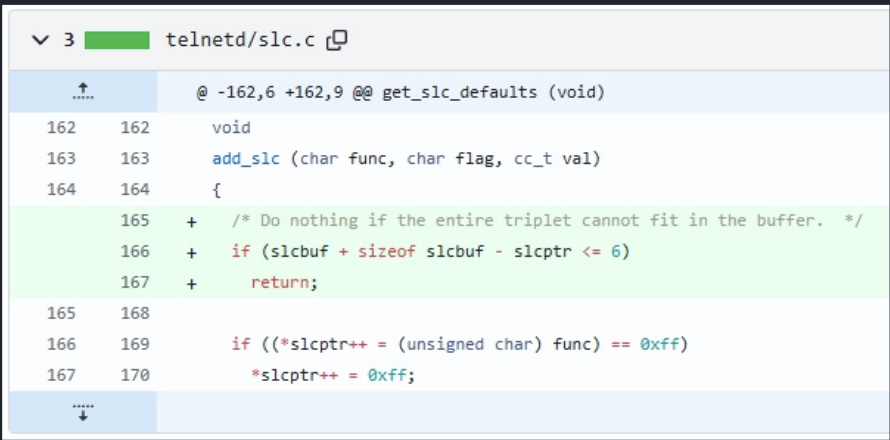Click the green diffstat bar
The image size is (890, 440).
(117, 40)
